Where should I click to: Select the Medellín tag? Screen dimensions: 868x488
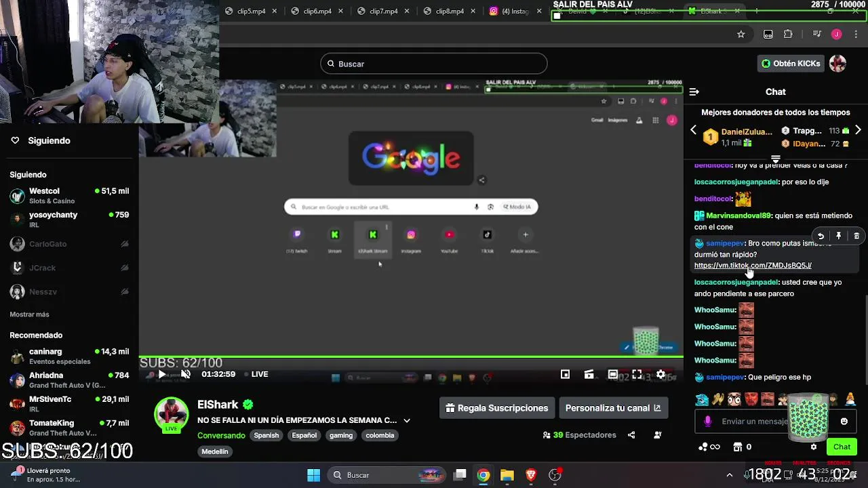point(215,451)
